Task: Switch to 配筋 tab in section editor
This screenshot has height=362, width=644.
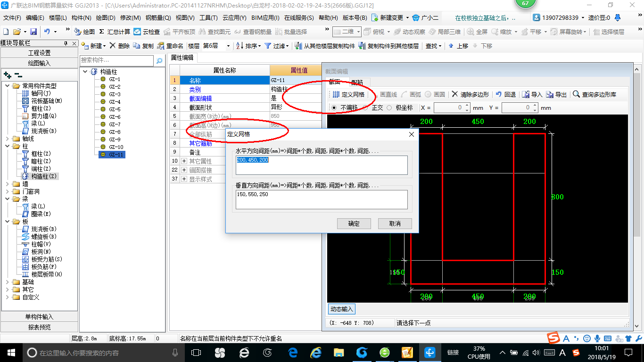Action: (x=357, y=82)
